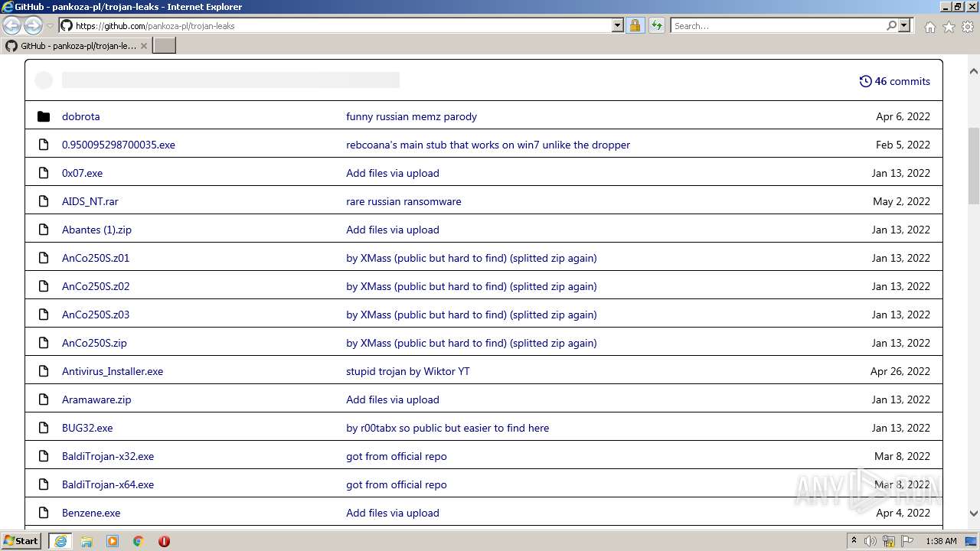980x551 pixels.
Task: Open the dobrota folder link
Action: click(x=81, y=116)
